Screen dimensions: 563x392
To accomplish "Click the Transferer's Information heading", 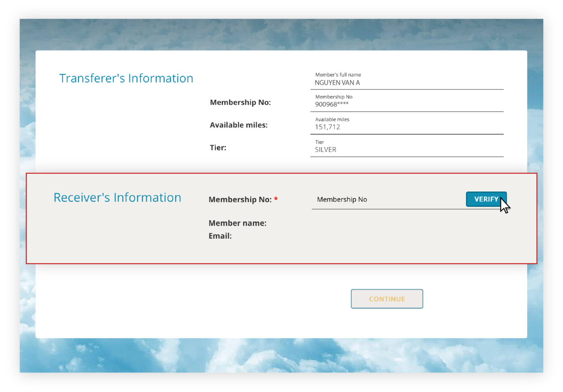I will click(126, 78).
